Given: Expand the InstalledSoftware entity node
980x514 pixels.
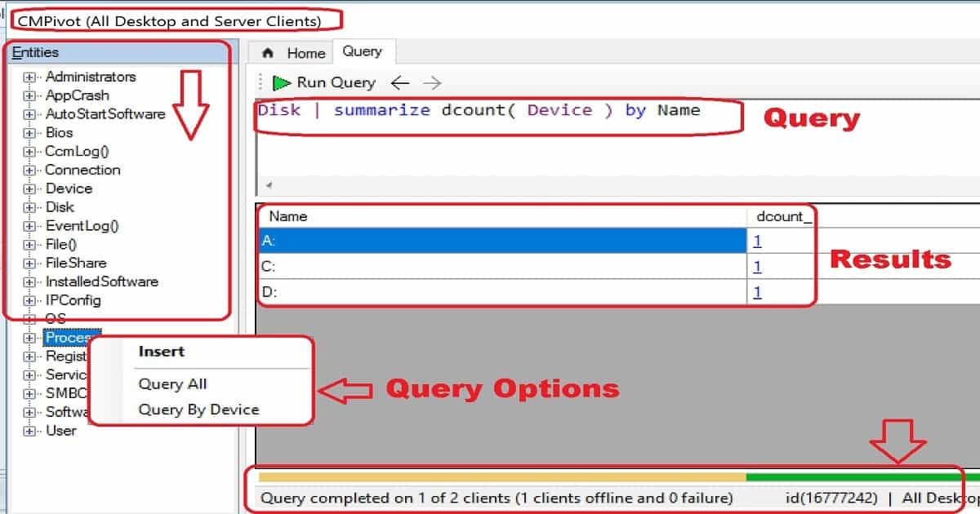Looking at the screenshot, I should pyautogui.click(x=31, y=281).
